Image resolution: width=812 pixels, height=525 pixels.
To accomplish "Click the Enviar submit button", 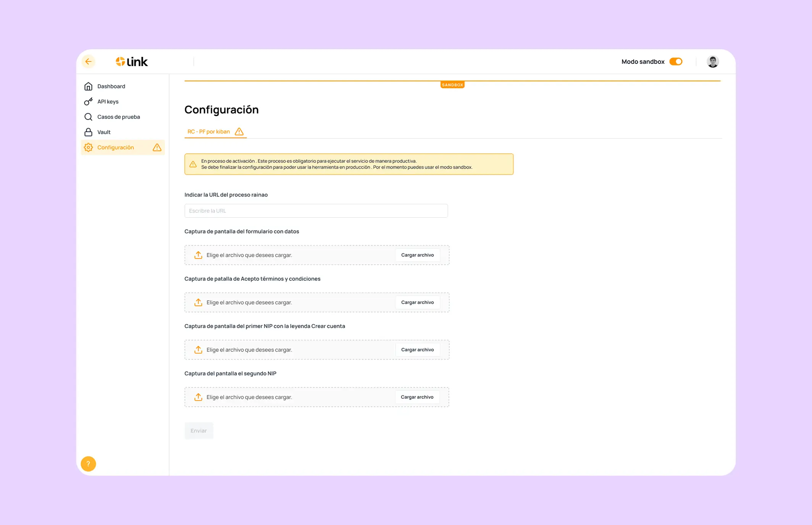I will point(199,431).
